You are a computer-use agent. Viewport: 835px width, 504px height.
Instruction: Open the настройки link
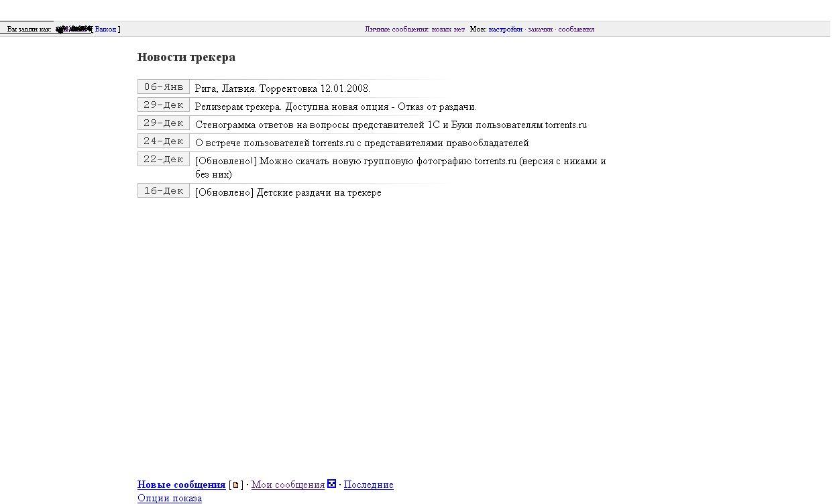point(505,29)
